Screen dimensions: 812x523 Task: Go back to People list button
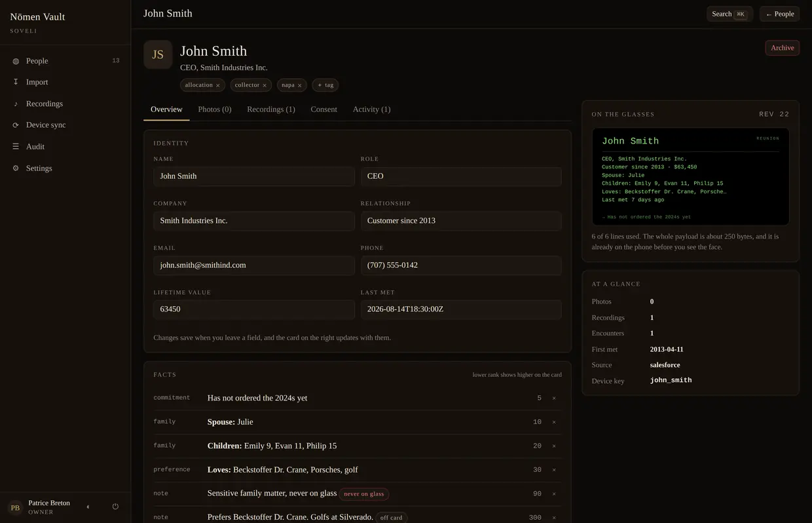(780, 14)
